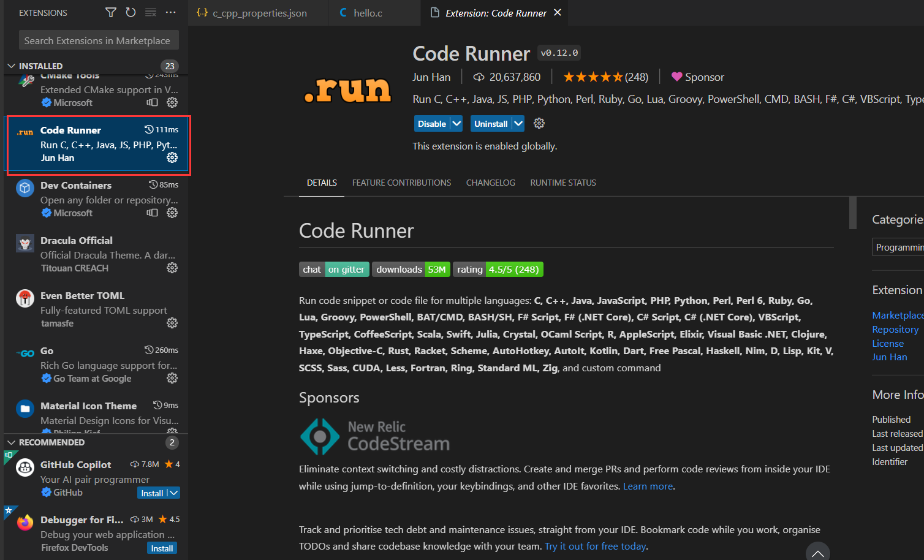The width and height of the screenshot is (924, 560).
Task: Open the Extensions views and more actions menu
Action: pos(171,12)
